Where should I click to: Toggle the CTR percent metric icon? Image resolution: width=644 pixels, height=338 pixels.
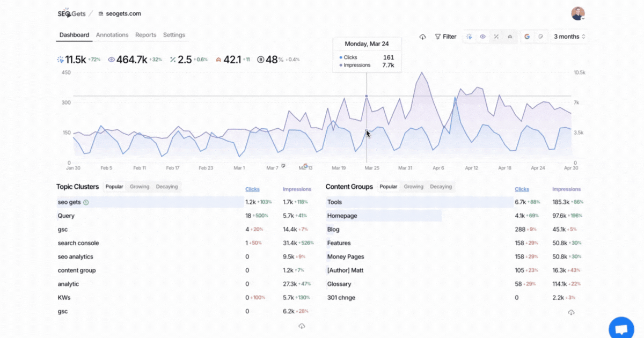[496, 37]
